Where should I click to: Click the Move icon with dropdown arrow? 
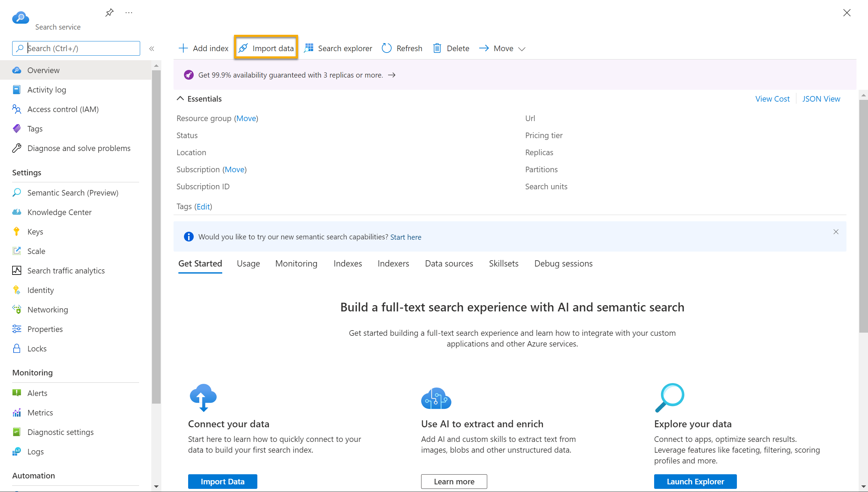(501, 48)
